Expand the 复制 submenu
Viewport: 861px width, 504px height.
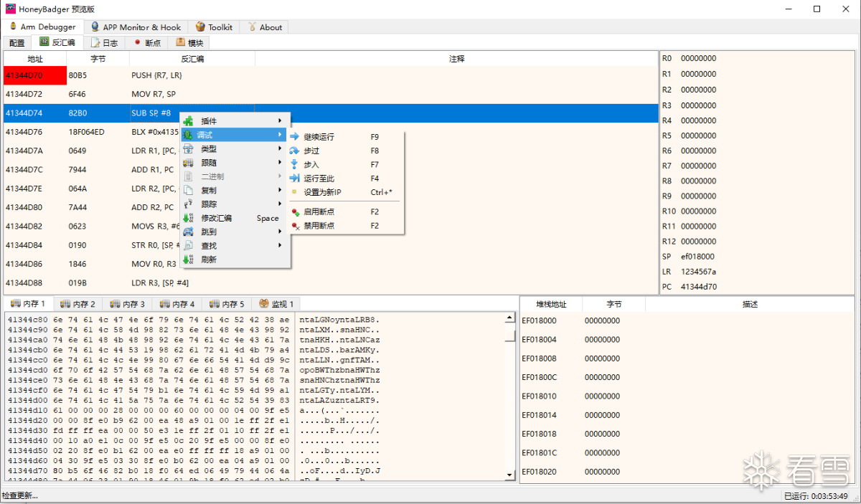pyautogui.click(x=235, y=190)
